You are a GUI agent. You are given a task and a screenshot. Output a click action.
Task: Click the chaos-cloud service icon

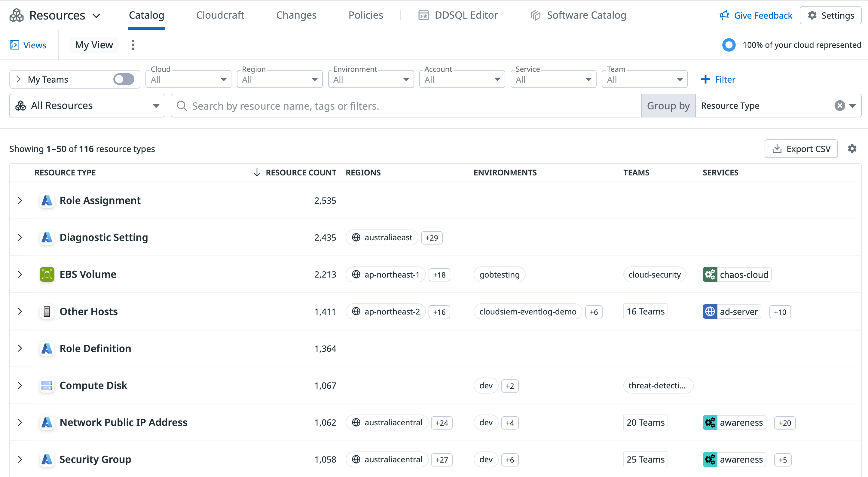(x=710, y=275)
